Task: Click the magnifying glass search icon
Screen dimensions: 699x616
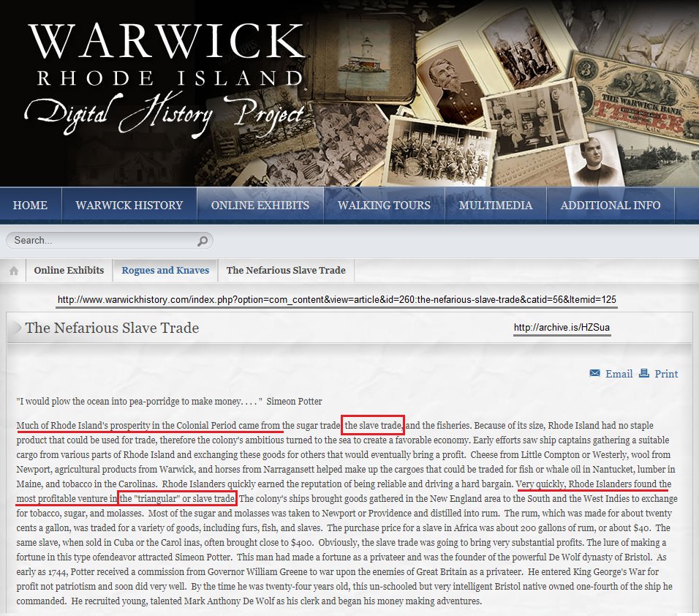Action: [202, 241]
